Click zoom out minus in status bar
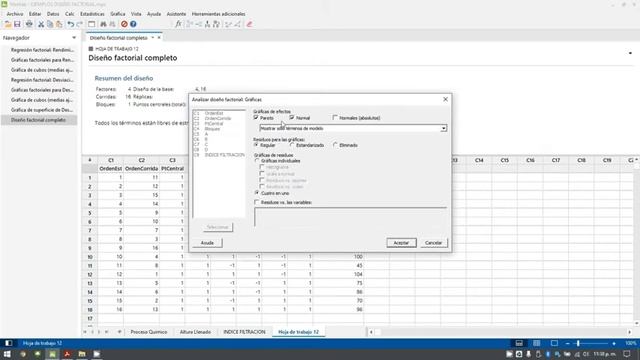The image size is (640, 360). (567, 343)
